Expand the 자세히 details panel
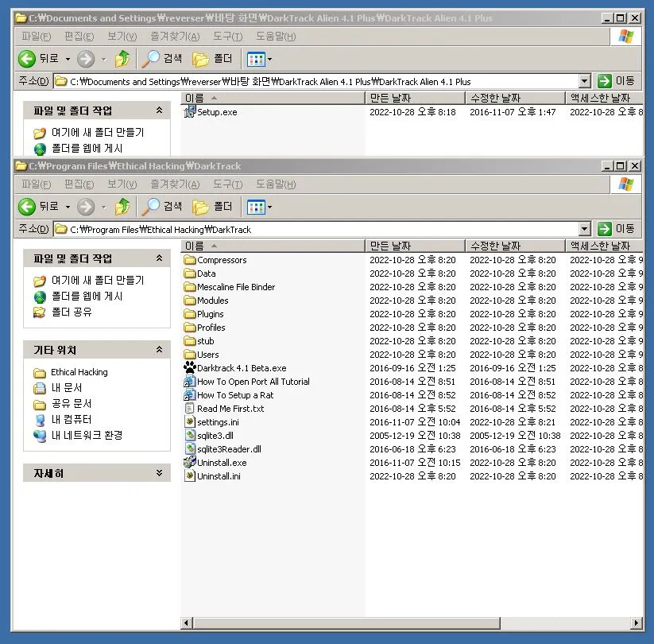 coord(160,472)
